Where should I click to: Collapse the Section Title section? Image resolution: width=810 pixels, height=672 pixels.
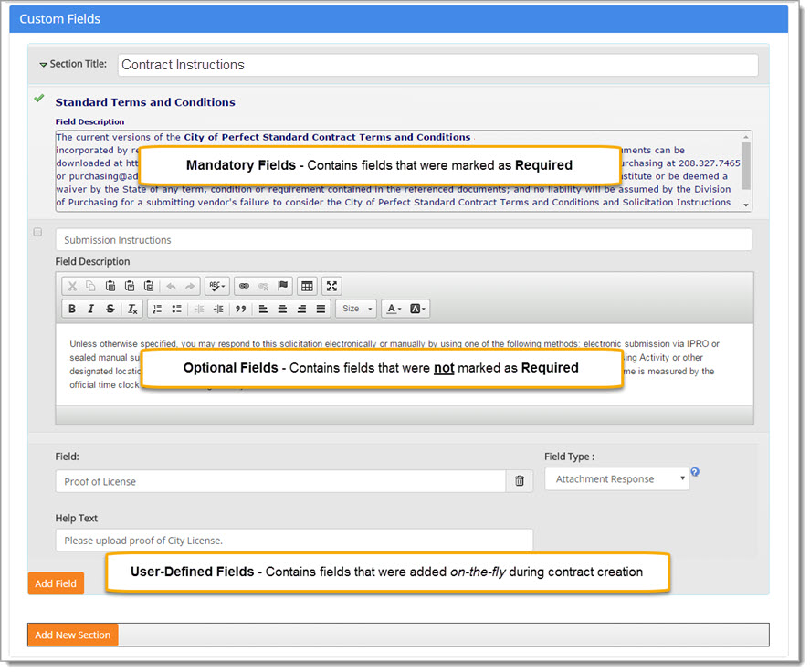coord(43,64)
